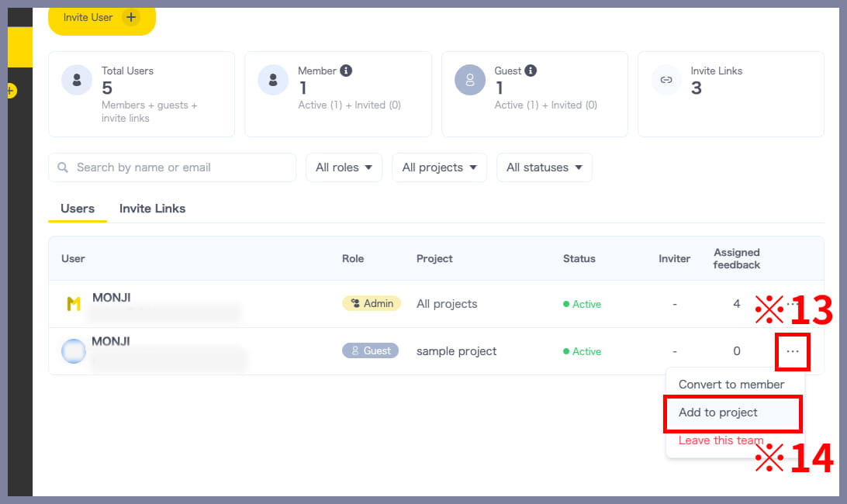Click the search magnifier icon
Viewport: 847px width, 504px height.
click(x=63, y=167)
